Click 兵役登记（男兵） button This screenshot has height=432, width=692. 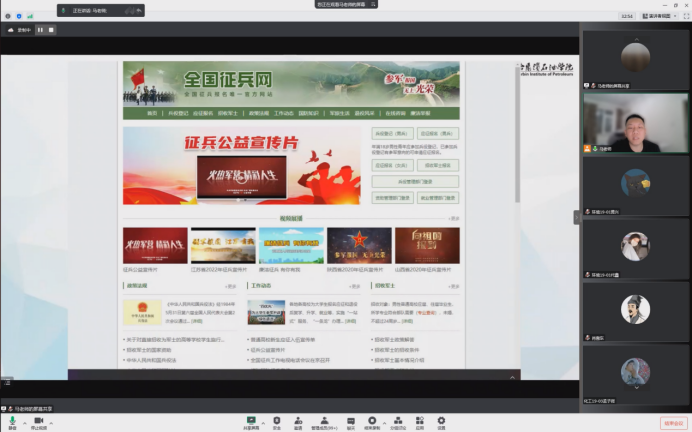click(x=392, y=133)
